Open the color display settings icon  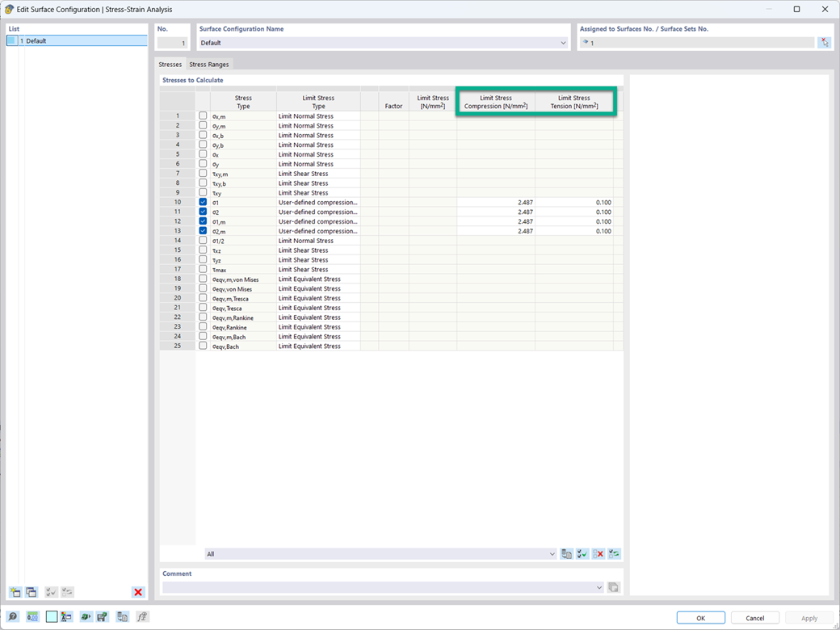66,616
